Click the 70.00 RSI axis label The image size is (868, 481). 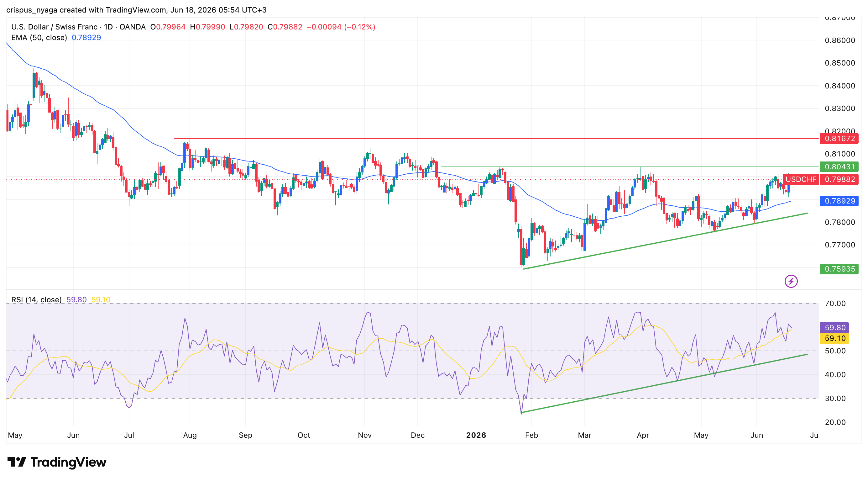835,303
